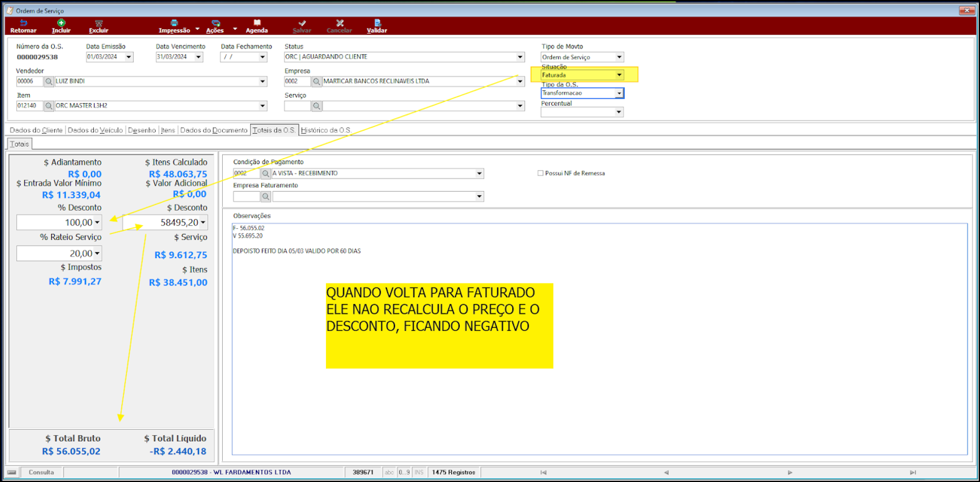
Task: Click the Retornar toolbar icon
Action: pos(23,23)
